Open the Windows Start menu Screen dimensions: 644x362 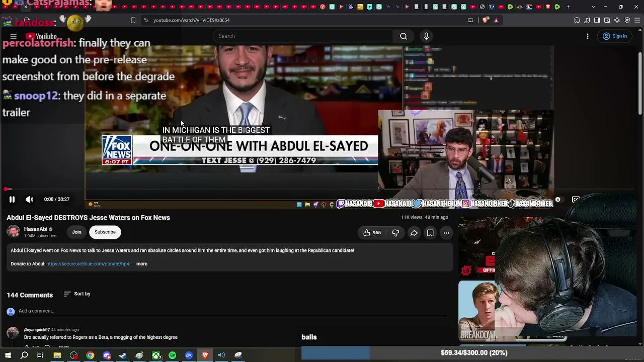tap(8, 355)
